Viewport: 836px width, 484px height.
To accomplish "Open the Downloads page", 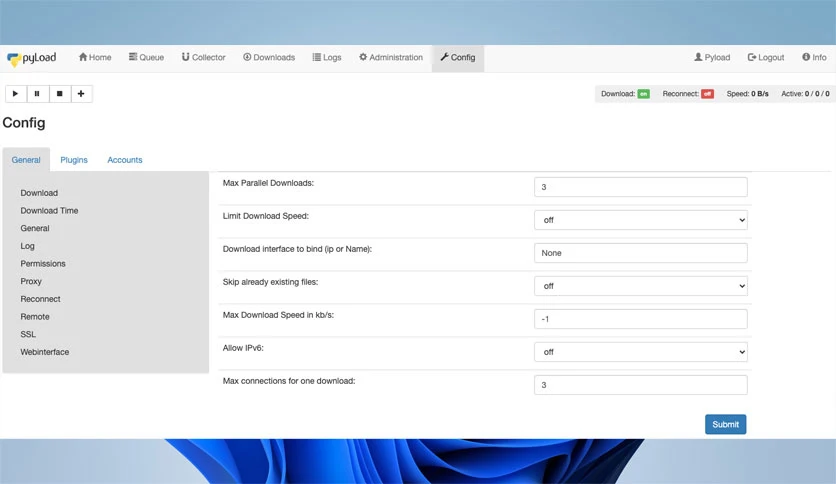I will (269, 58).
